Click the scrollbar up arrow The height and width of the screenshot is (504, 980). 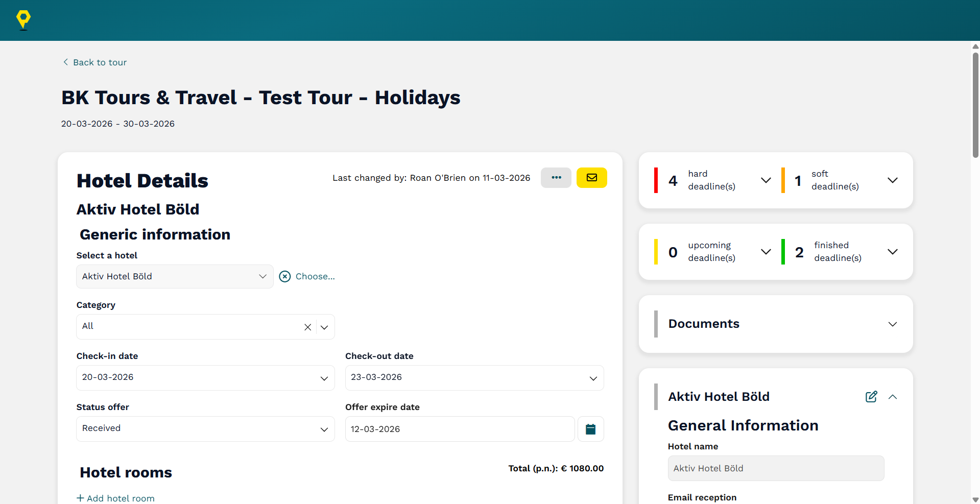pos(975,46)
